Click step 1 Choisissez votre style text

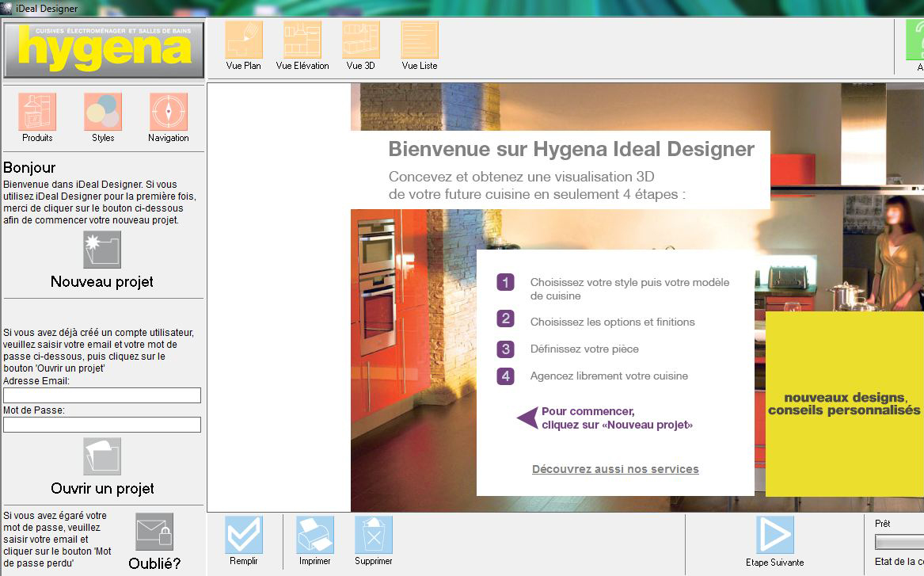tap(630, 289)
